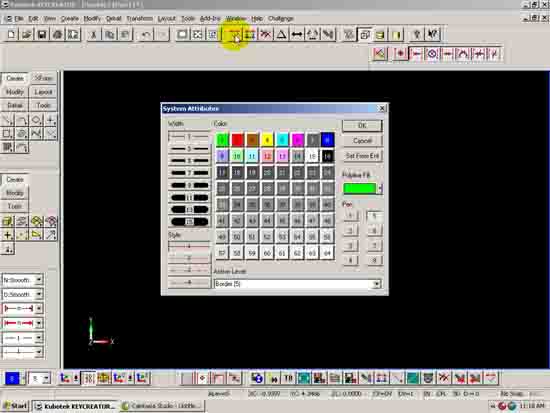Click the Save disk icon
The width and height of the screenshot is (550, 413).
(x=42, y=34)
